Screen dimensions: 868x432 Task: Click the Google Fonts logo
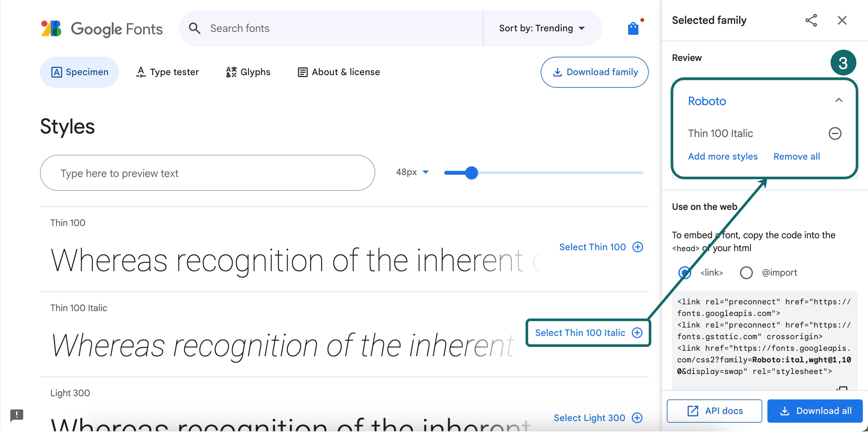click(101, 29)
